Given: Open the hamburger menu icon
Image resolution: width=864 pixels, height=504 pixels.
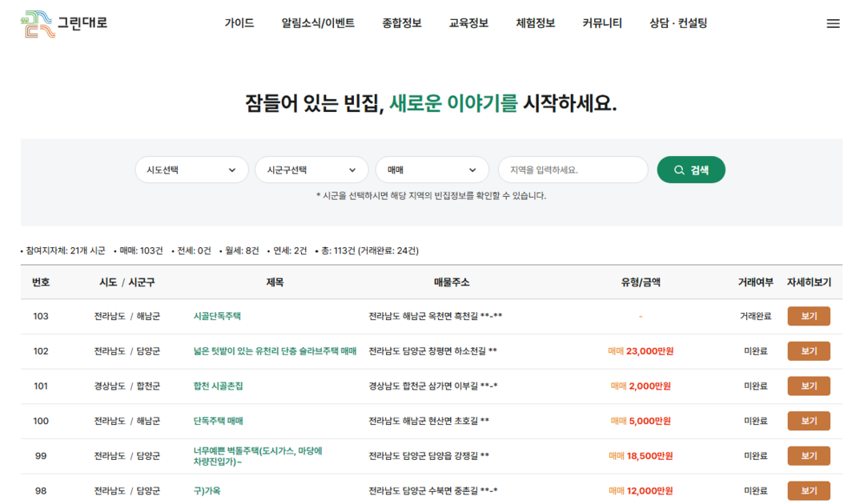Looking at the screenshot, I should tap(833, 23).
